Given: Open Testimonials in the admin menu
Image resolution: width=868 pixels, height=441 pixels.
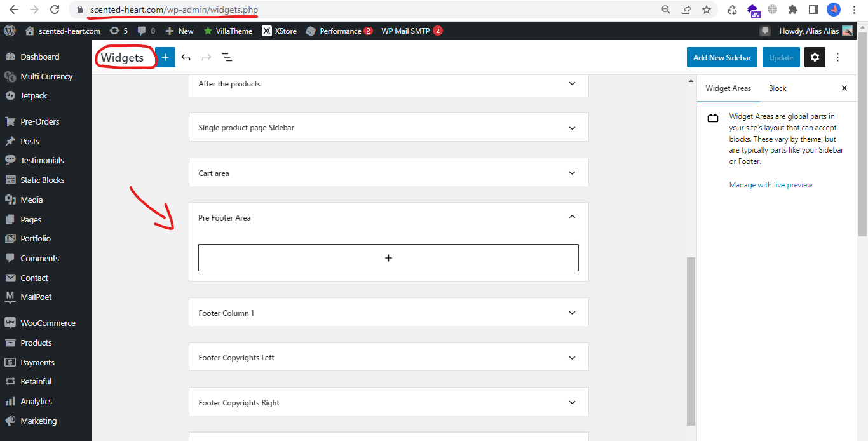Looking at the screenshot, I should click(42, 160).
